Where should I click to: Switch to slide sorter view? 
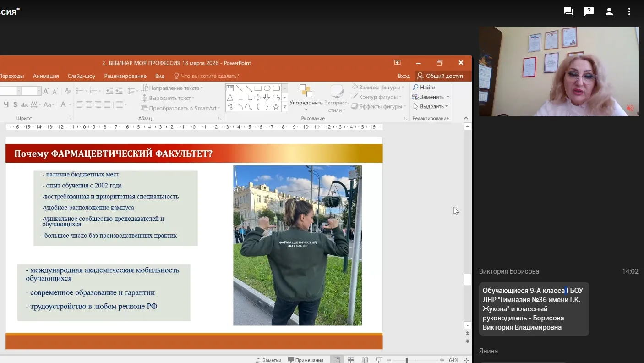tap(351, 360)
